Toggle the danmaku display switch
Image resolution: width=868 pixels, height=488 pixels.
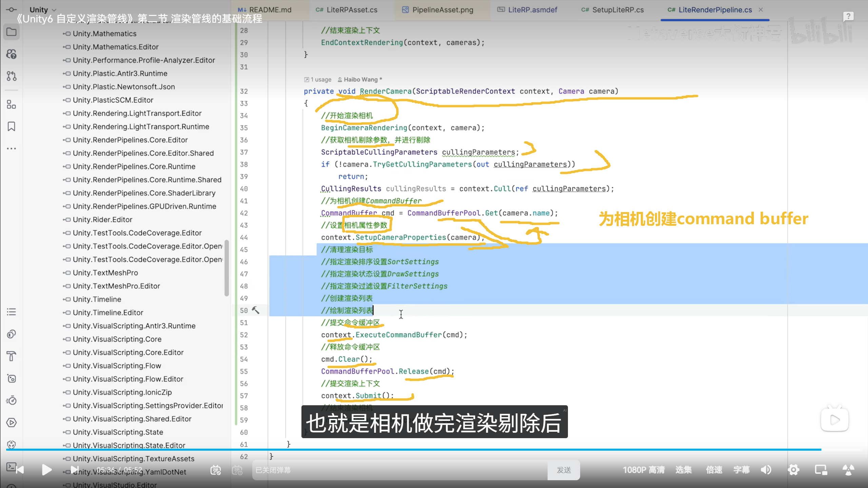(x=216, y=470)
